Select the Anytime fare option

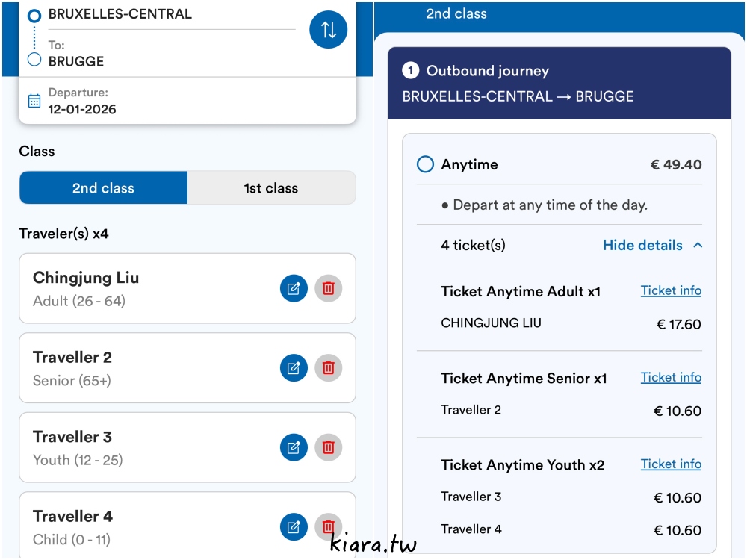tap(425, 164)
